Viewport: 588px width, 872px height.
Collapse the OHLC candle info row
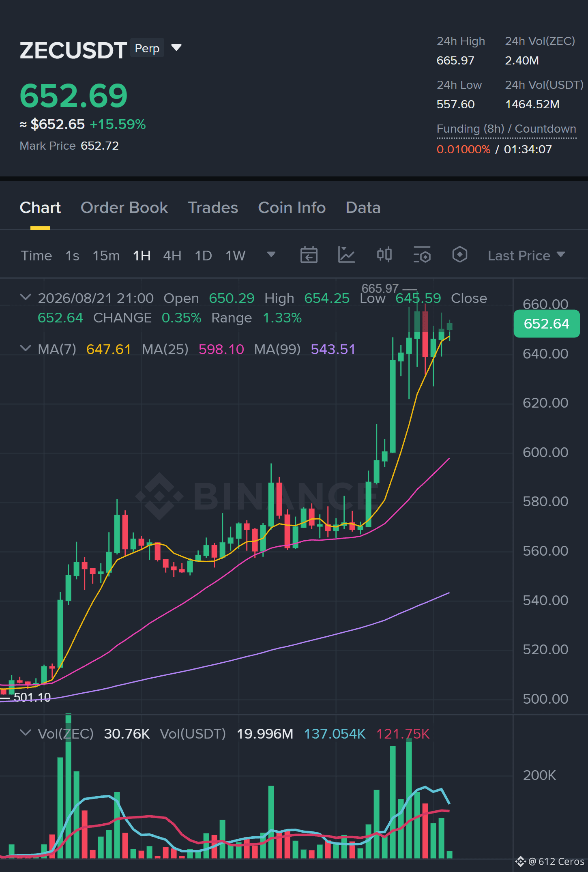pyautogui.click(x=26, y=297)
